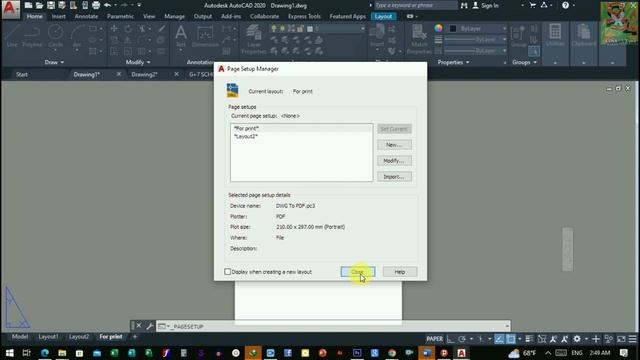Click the keyword search input field

(416, 5)
